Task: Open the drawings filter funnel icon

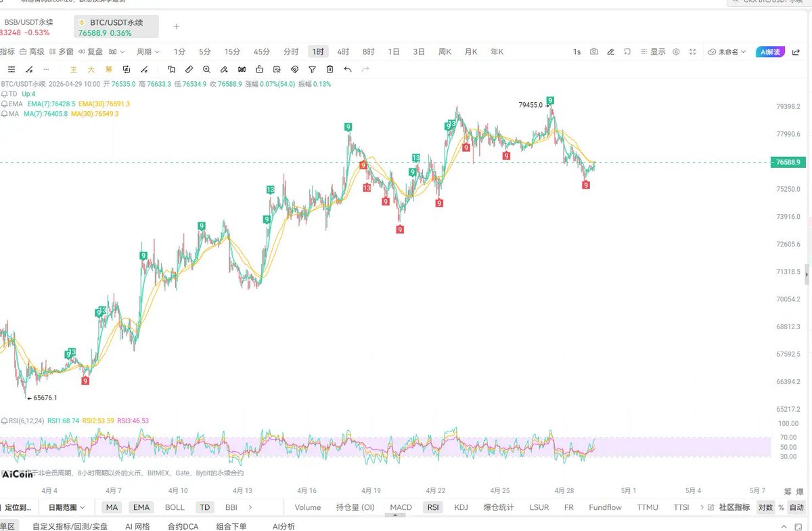Action: pos(313,69)
